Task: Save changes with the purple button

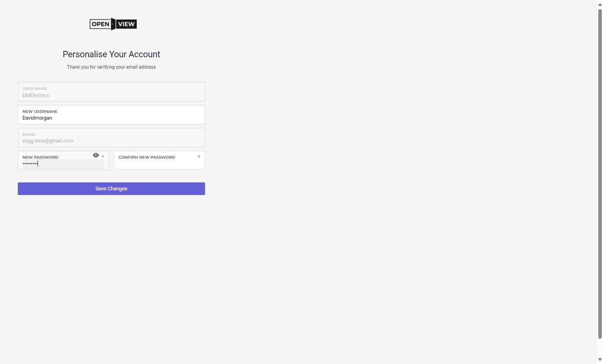Action: coord(111,189)
